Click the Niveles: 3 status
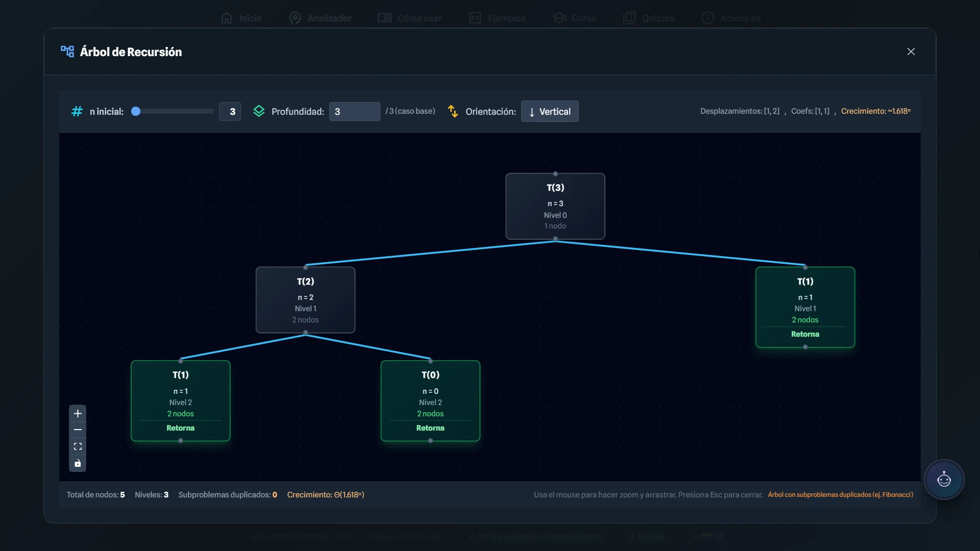This screenshot has height=551, width=980. (152, 495)
